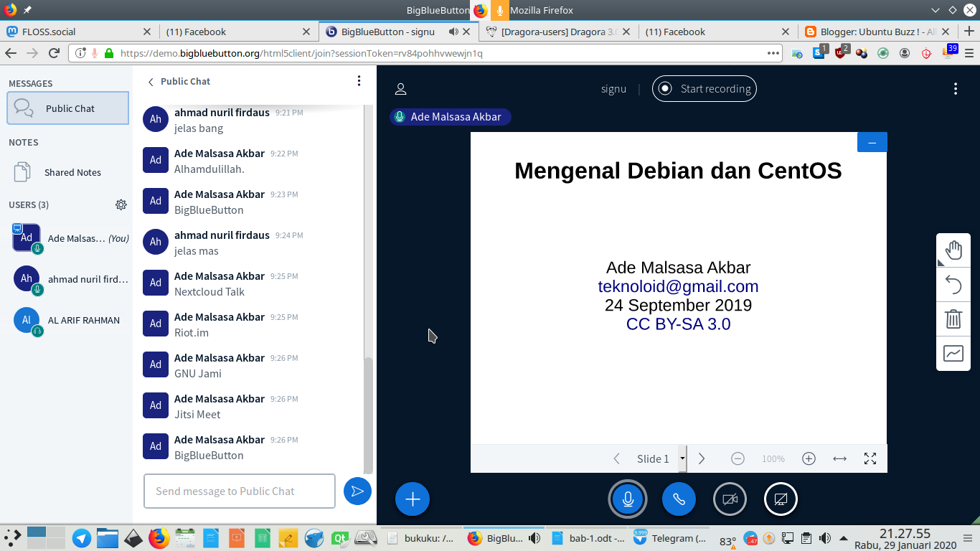This screenshot has height=551, width=980.
Task: Show hidden system tray icons arrow
Action: (x=844, y=538)
